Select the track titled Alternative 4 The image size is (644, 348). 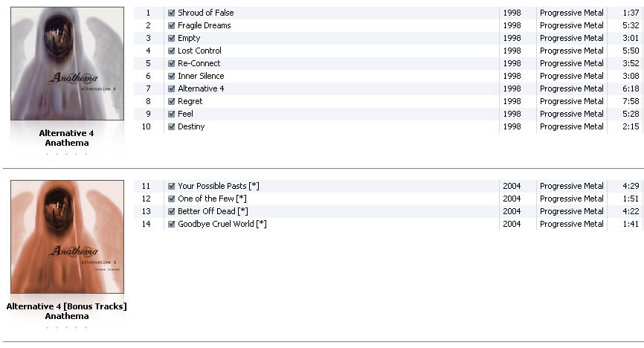click(x=388, y=88)
